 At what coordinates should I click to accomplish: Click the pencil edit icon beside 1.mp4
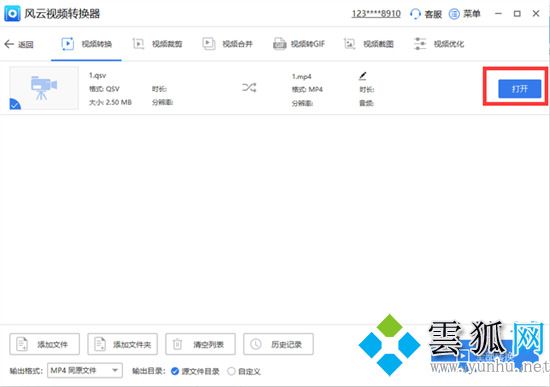363,75
